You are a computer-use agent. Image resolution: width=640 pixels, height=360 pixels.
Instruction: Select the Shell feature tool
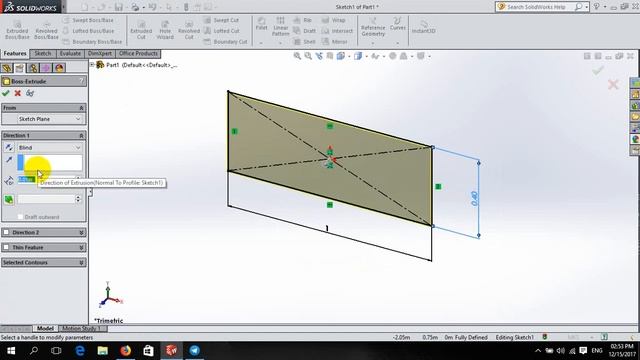click(x=304, y=42)
